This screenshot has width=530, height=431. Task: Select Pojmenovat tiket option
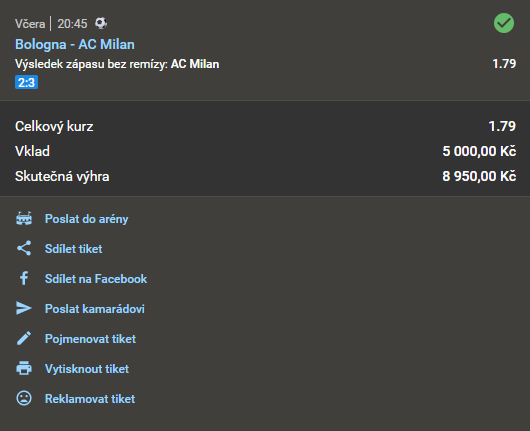click(90, 339)
